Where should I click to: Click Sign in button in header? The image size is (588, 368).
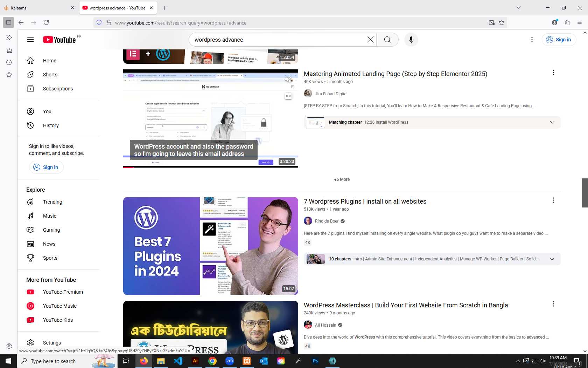tap(559, 40)
